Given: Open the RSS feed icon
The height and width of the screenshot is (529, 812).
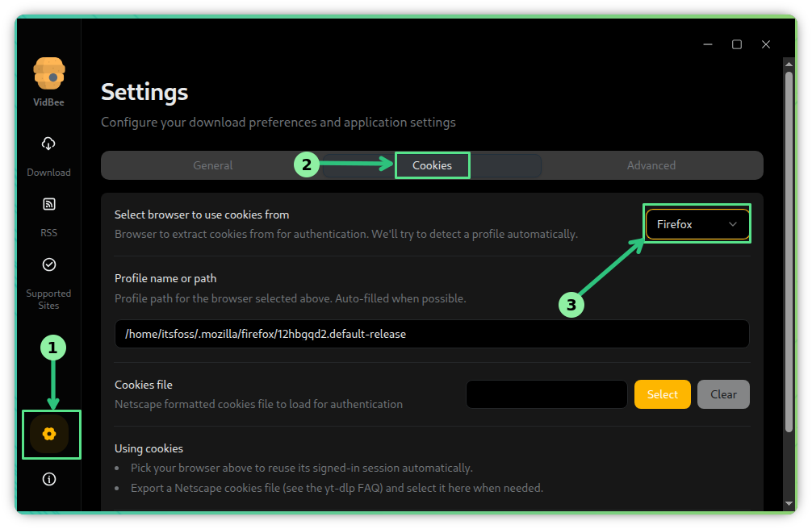Looking at the screenshot, I should (48, 205).
